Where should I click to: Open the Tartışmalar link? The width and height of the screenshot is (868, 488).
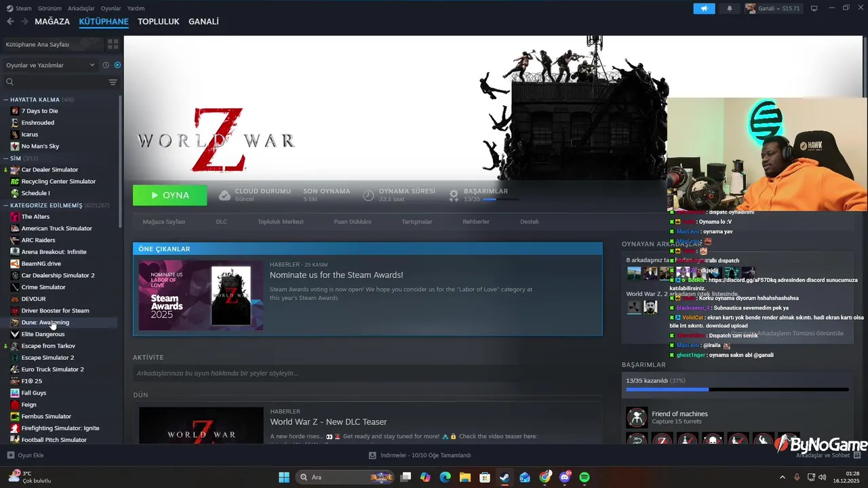tap(417, 222)
